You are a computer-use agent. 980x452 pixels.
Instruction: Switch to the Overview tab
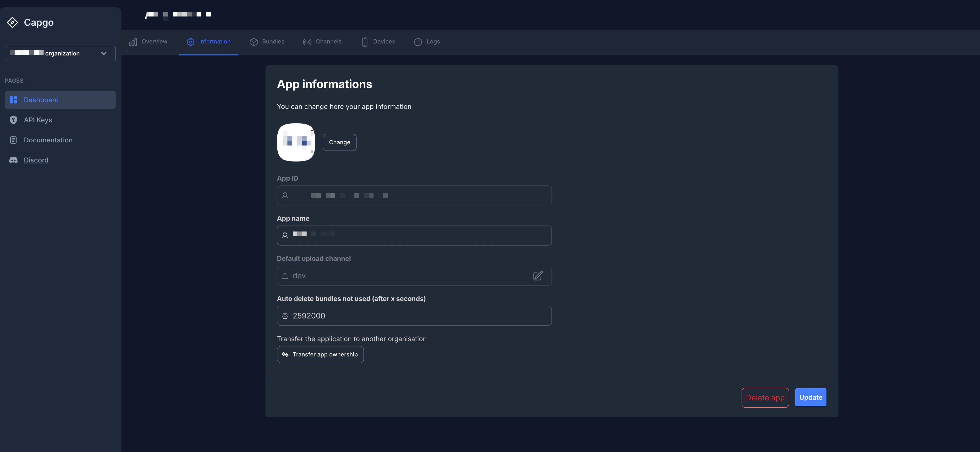148,42
